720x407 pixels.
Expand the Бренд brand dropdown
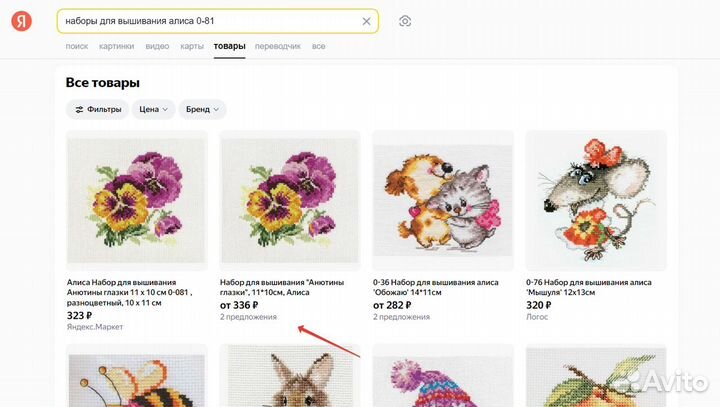pyautogui.click(x=203, y=109)
